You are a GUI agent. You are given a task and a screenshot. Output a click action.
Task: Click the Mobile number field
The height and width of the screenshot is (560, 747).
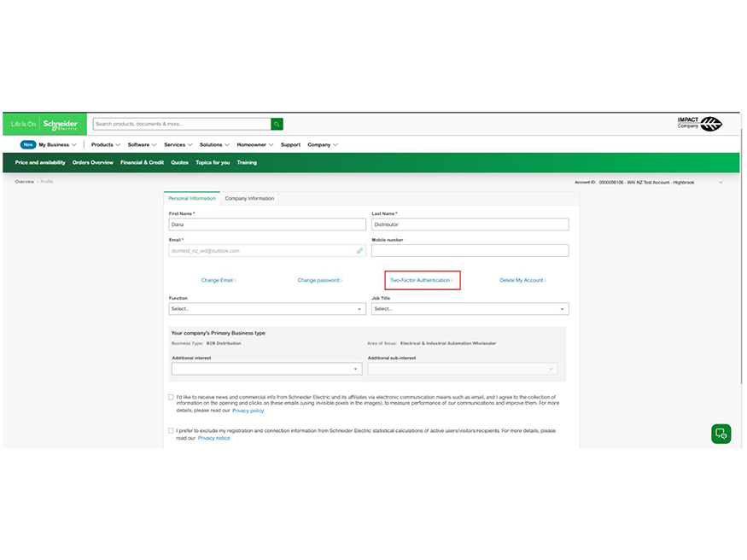pyautogui.click(x=470, y=250)
